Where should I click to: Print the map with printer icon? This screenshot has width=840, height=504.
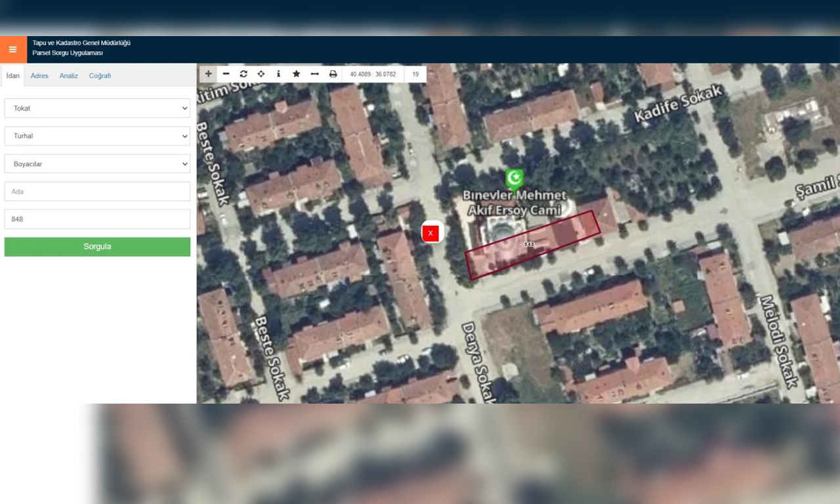(x=333, y=74)
